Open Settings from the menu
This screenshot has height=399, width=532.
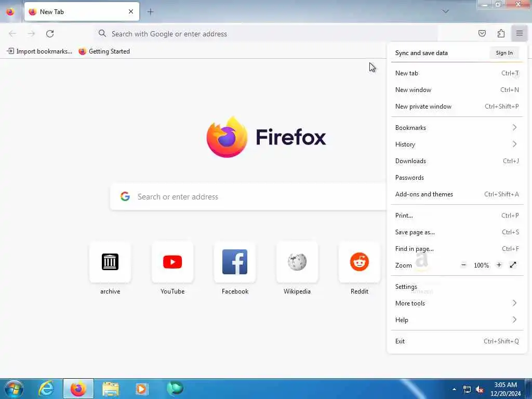457,287
